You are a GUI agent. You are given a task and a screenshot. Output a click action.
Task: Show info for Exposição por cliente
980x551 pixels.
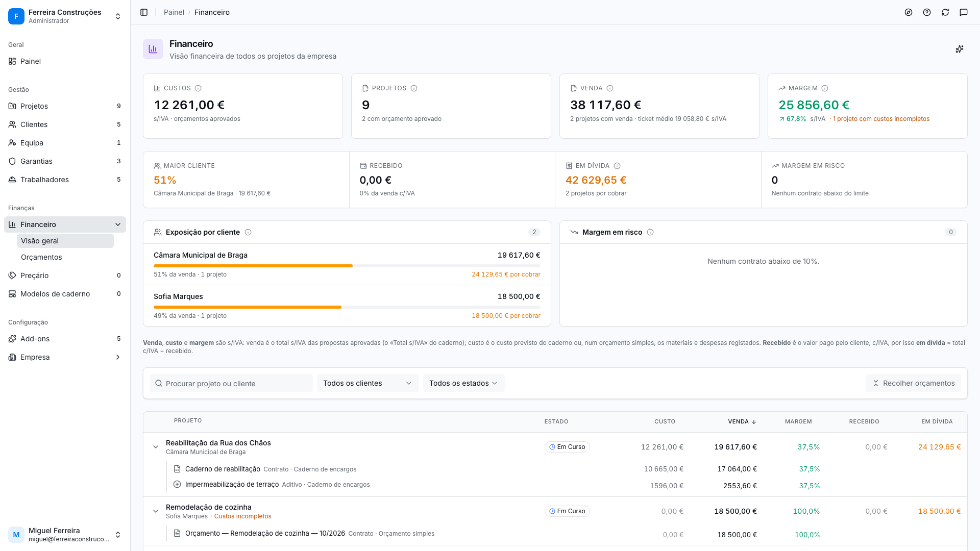pyautogui.click(x=248, y=232)
